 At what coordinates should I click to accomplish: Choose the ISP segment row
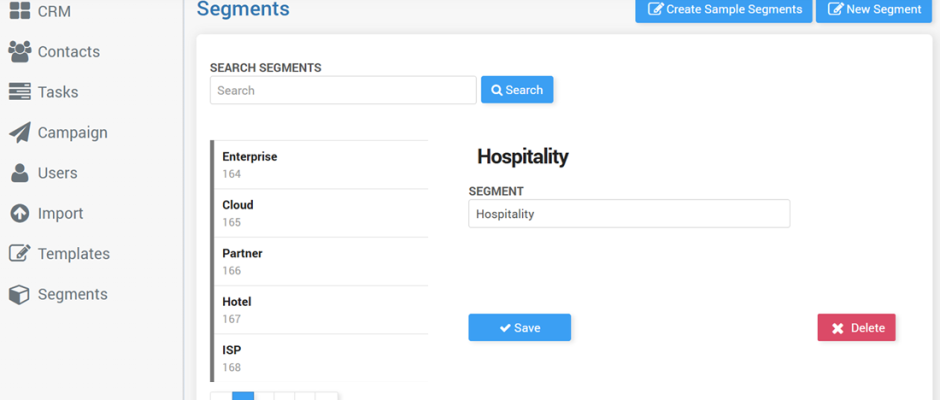[x=321, y=358]
